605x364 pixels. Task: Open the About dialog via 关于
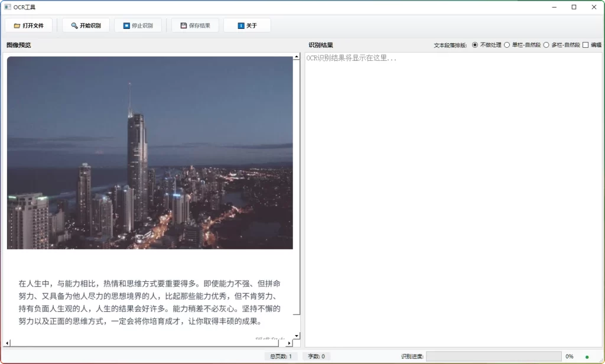coord(248,25)
